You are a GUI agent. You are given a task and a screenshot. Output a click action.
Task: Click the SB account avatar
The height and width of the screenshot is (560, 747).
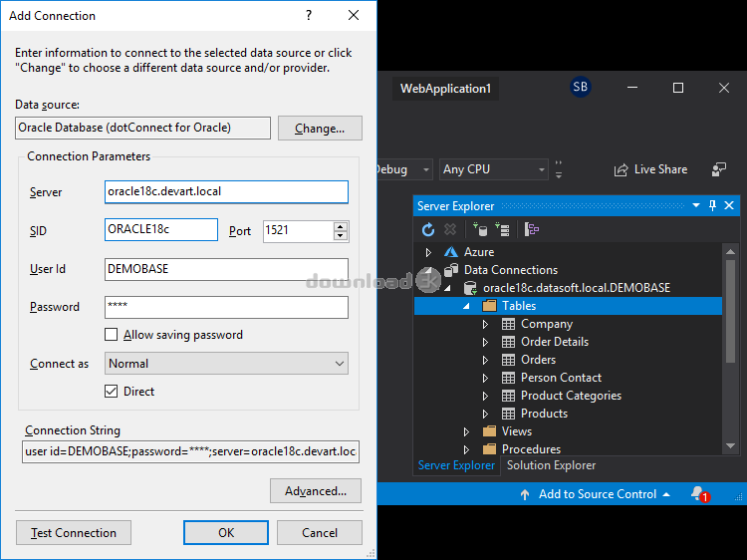pyautogui.click(x=581, y=87)
